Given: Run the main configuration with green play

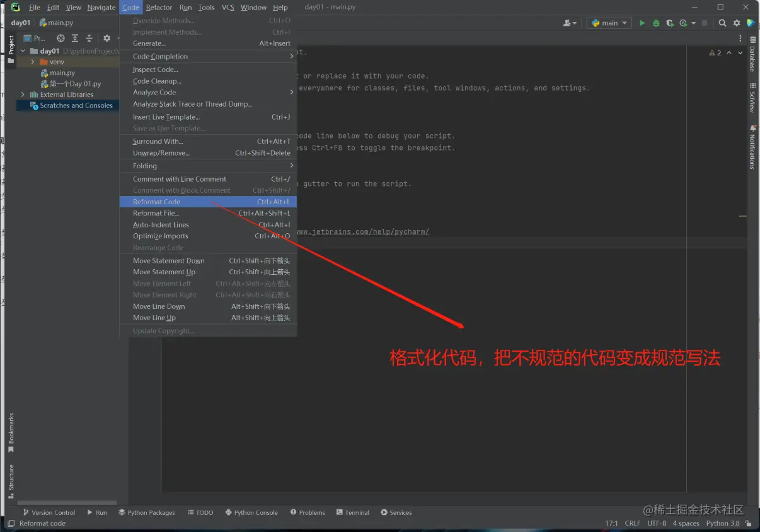Looking at the screenshot, I should pyautogui.click(x=642, y=23).
